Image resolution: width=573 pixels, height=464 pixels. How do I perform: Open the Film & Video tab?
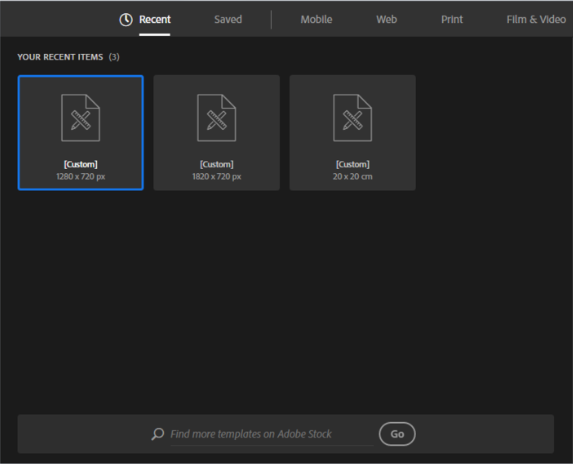536,19
